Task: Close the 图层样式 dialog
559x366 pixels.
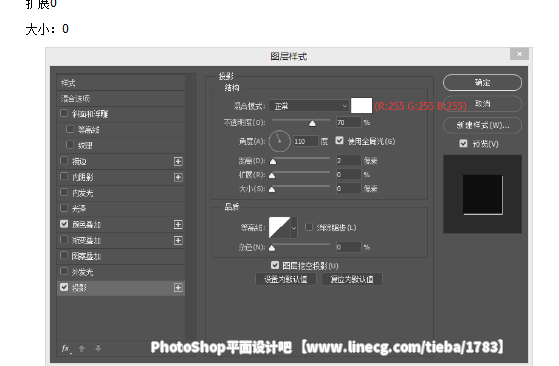Action: click(x=519, y=54)
